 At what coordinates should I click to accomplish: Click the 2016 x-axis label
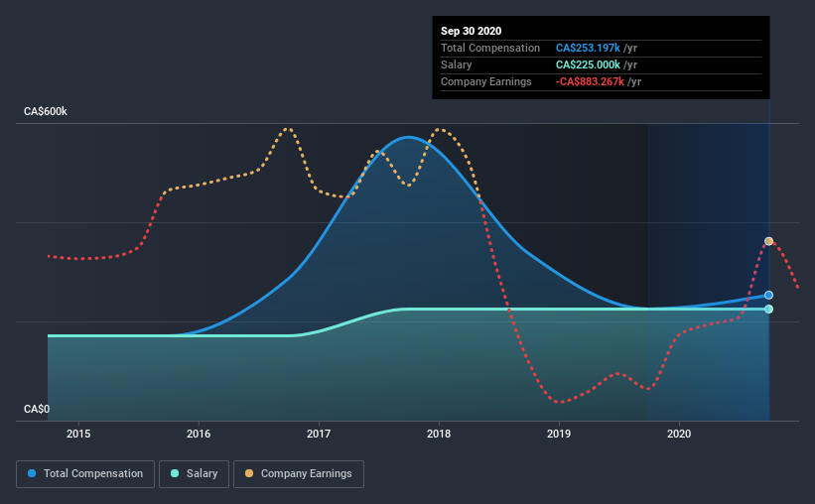point(199,434)
